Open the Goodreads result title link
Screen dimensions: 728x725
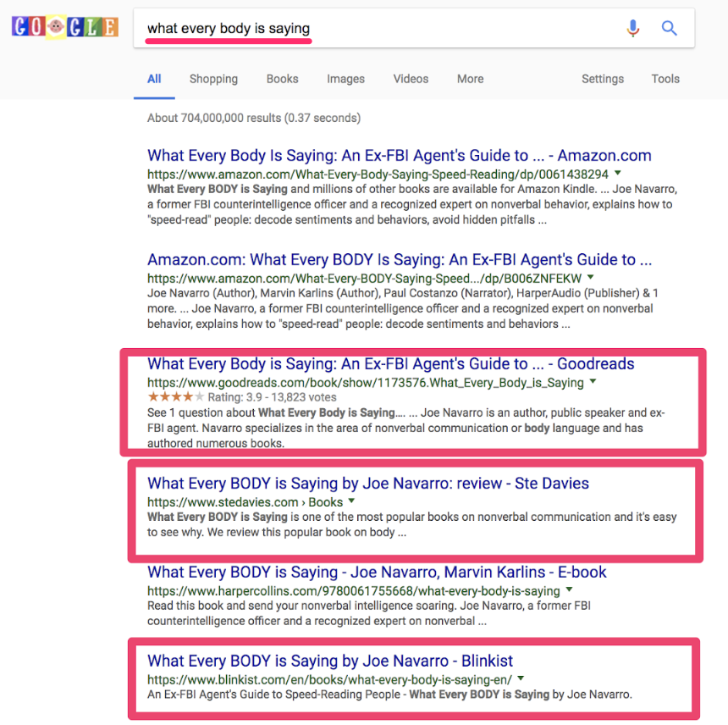pos(390,363)
